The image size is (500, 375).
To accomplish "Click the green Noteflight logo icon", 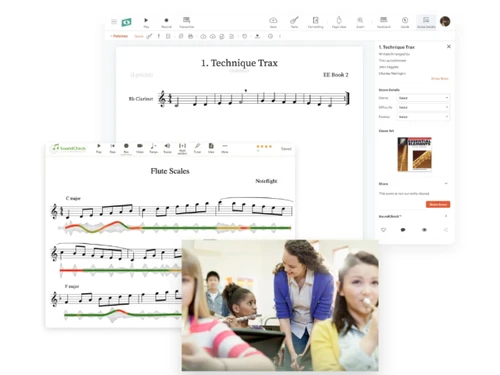I will tap(127, 22).
